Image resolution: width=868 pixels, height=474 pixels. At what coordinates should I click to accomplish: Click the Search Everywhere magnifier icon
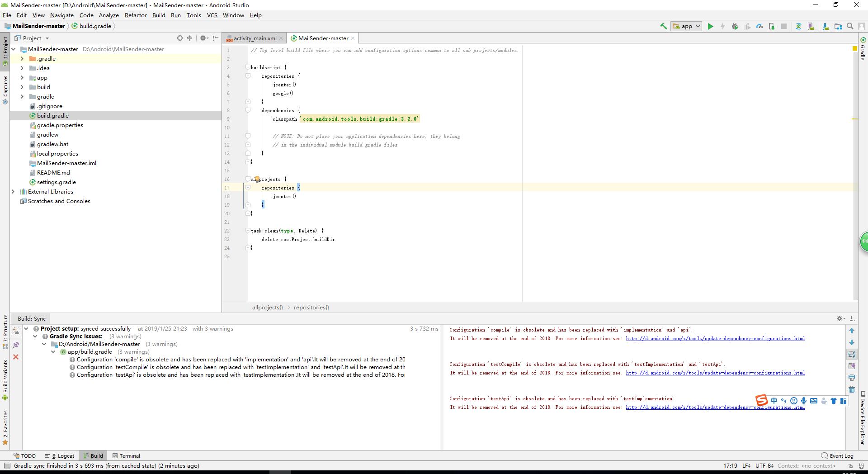click(850, 26)
